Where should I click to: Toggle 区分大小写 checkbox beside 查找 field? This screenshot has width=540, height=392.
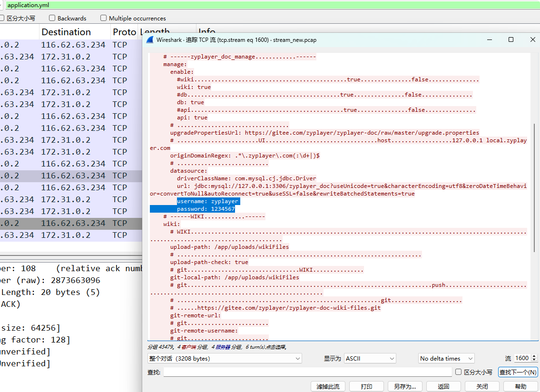458,372
